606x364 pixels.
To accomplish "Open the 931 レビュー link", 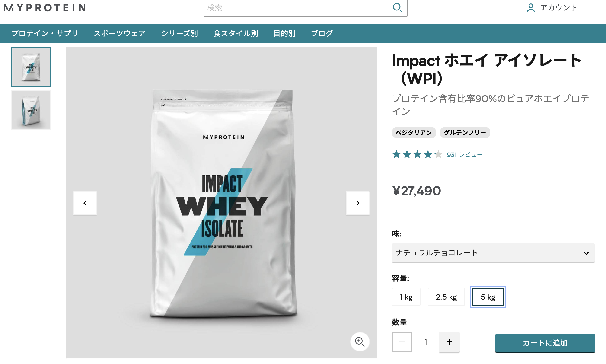I will tap(465, 155).
